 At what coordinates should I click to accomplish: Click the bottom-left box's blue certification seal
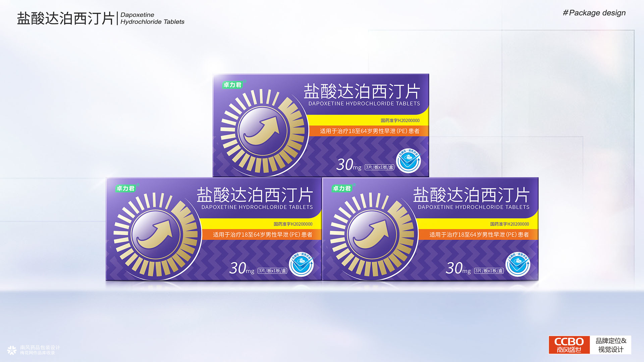[x=301, y=264]
